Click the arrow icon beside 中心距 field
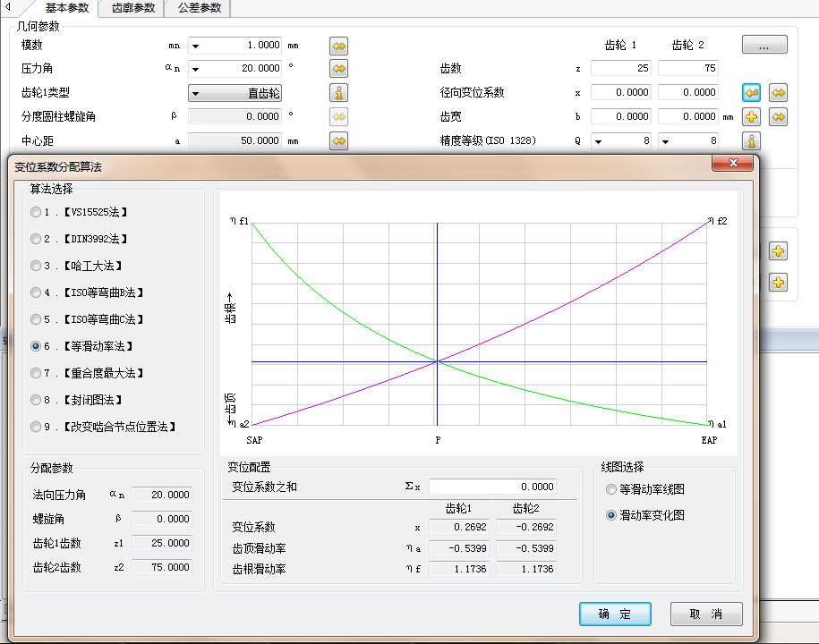This screenshot has height=644, width=819. [x=339, y=141]
